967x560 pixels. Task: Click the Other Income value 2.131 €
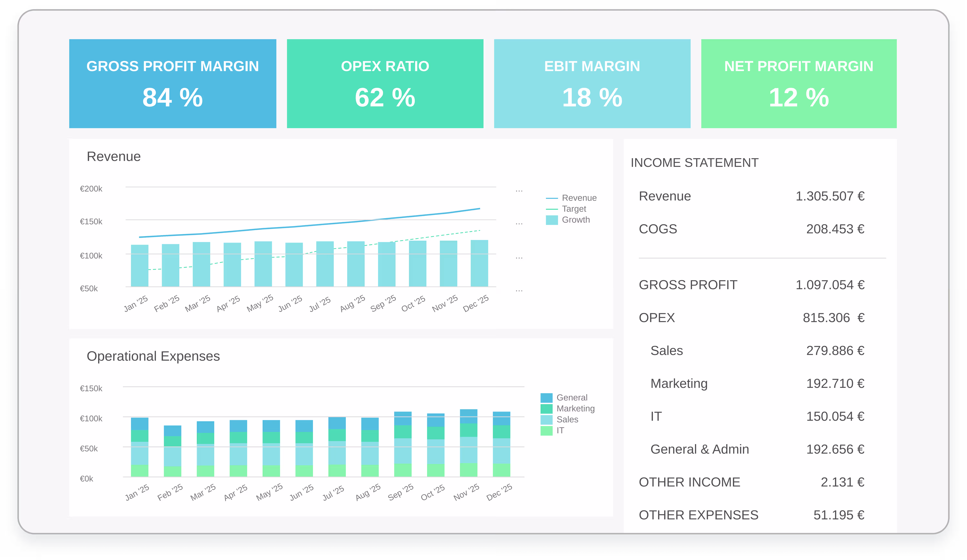coord(842,482)
